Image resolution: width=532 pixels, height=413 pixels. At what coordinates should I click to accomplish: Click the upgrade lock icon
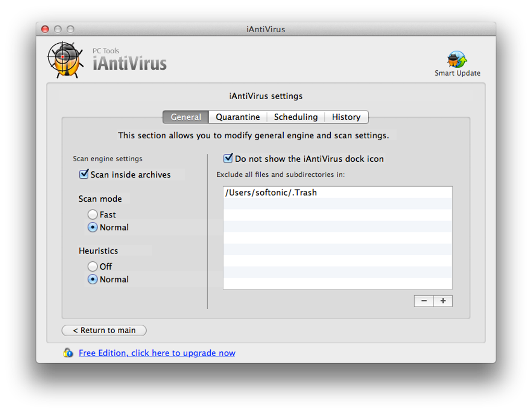pos(68,353)
